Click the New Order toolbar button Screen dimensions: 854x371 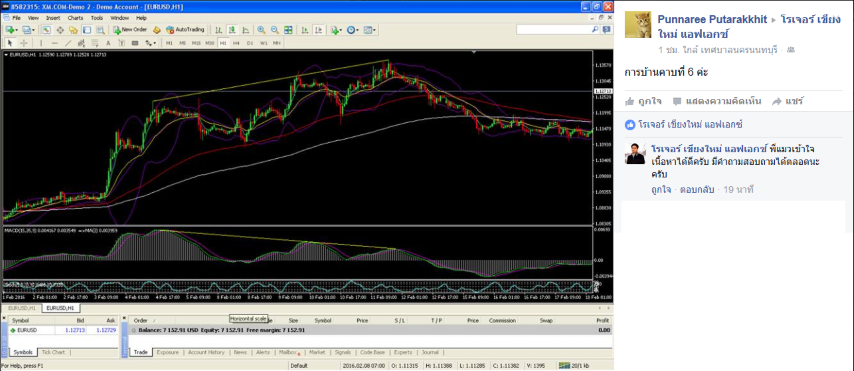130,29
